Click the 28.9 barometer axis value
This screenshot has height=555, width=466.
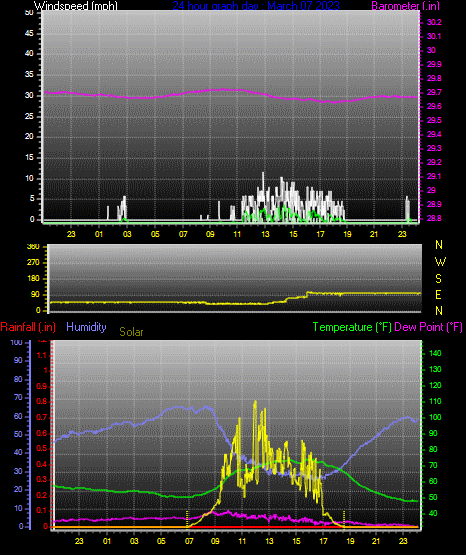coord(434,205)
